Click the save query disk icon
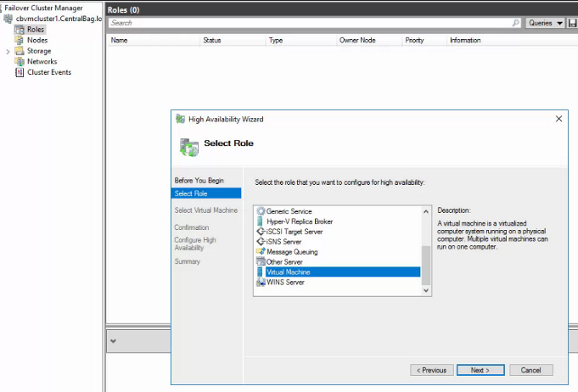578x392 pixels. 572,23
